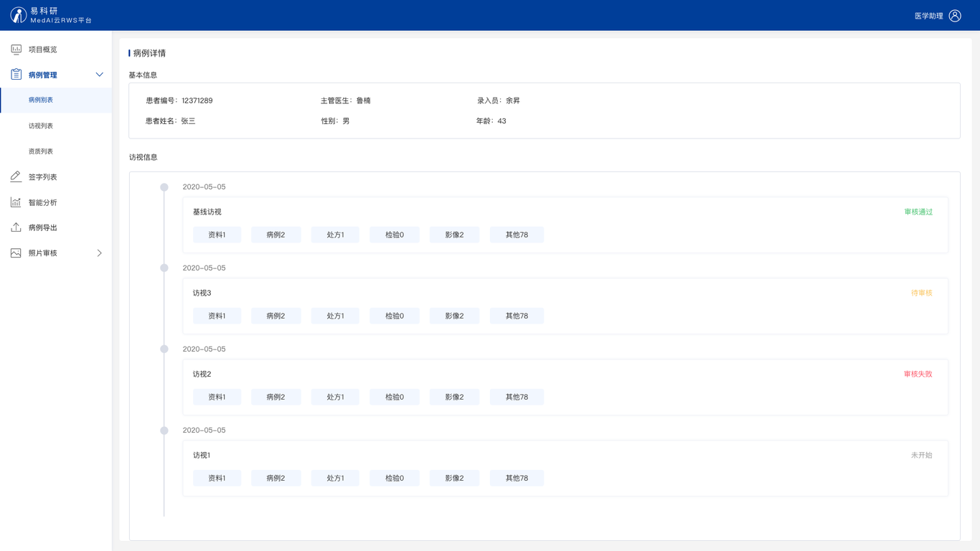Click the 照片审核 image icon

click(x=16, y=253)
